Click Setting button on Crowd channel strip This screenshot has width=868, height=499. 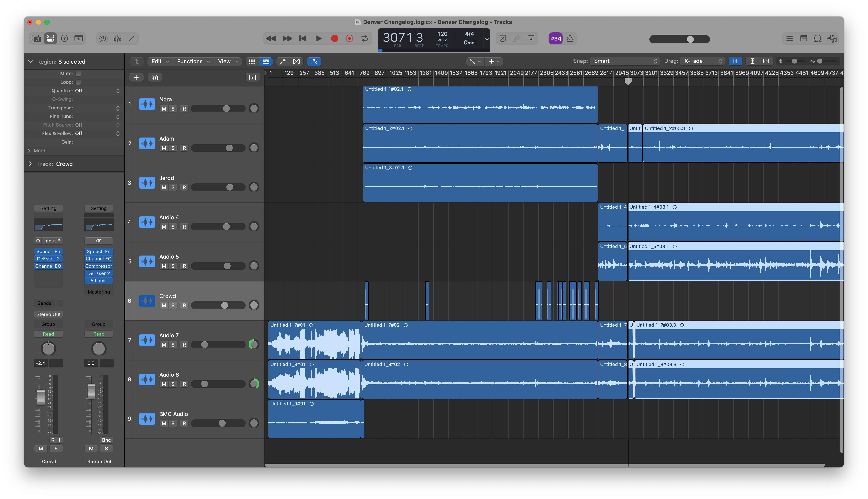[48, 208]
